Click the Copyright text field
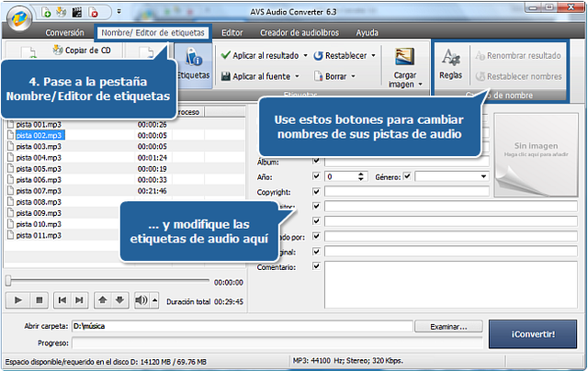The image size is (588, 371). [406, 192]
